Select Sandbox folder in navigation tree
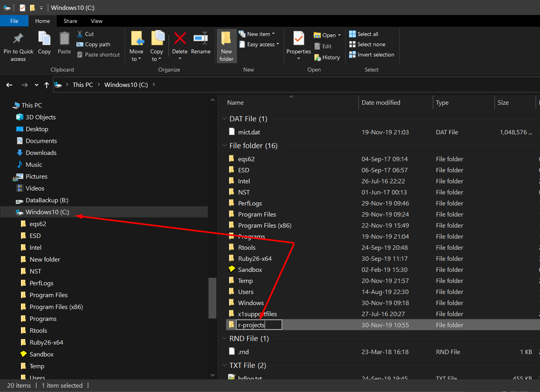540x392 pixels. pyautogui.click(x=42, y=354)
